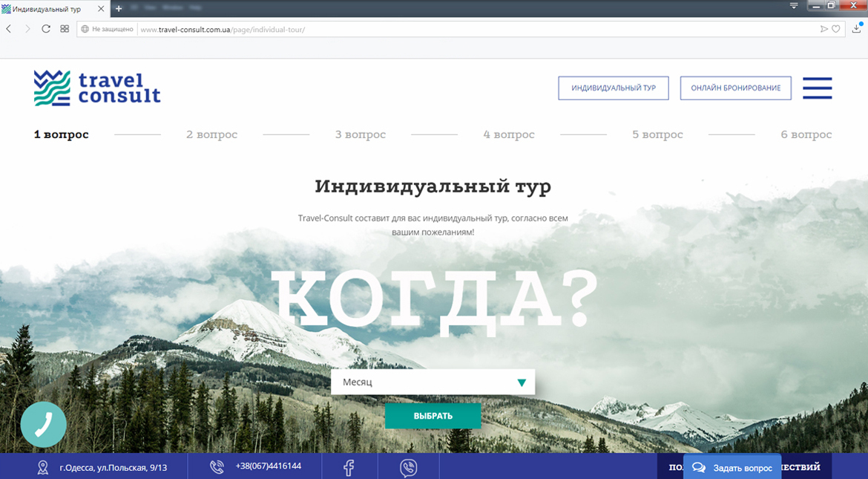The image size is (868, 479).
Task: Jump to step 6 вопрос
Action: coord(806,134)
